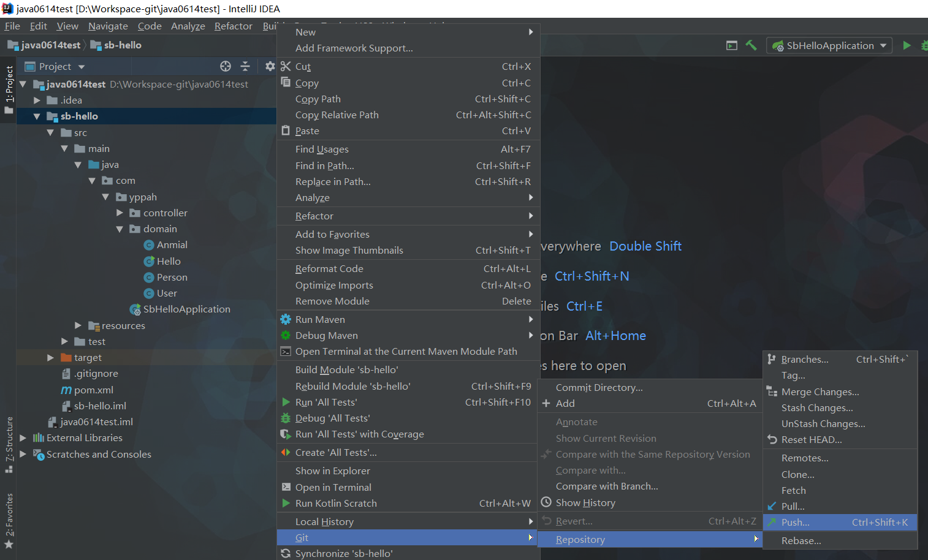Open the pom.xml Maven file
928x560 pixels.
tap(93, 390)
